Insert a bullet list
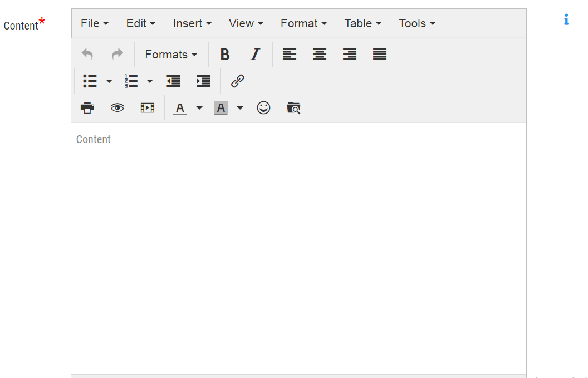Image resolution: width=588 pixels, height=378 pixels. pyautogui.click(x=90, y=81)
